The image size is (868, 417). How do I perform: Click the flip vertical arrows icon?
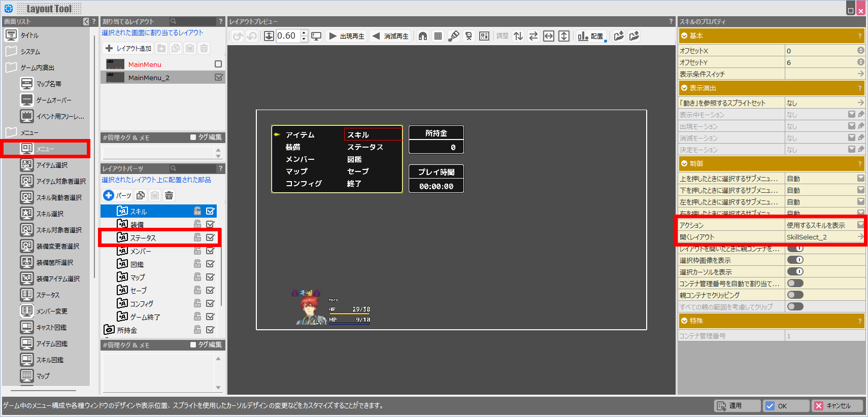click(518, 36)
